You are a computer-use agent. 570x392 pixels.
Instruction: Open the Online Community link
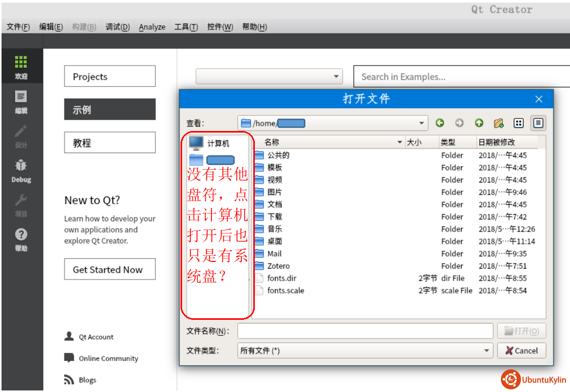pos(101,358)
